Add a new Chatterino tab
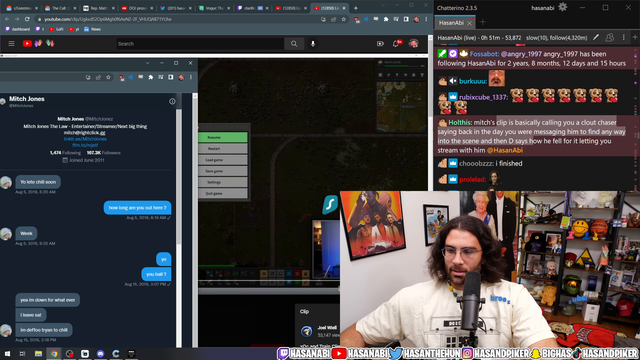This screenshot has width=640, height=360. 483,22
